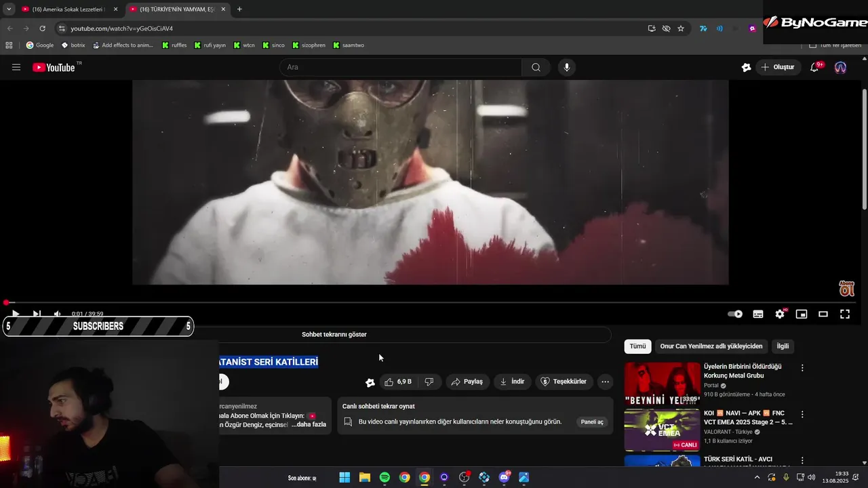Image resolution: width=868 pixels, height=488 pixels.
Task: Click the Oluştur create button
Action: click(777, 67)
